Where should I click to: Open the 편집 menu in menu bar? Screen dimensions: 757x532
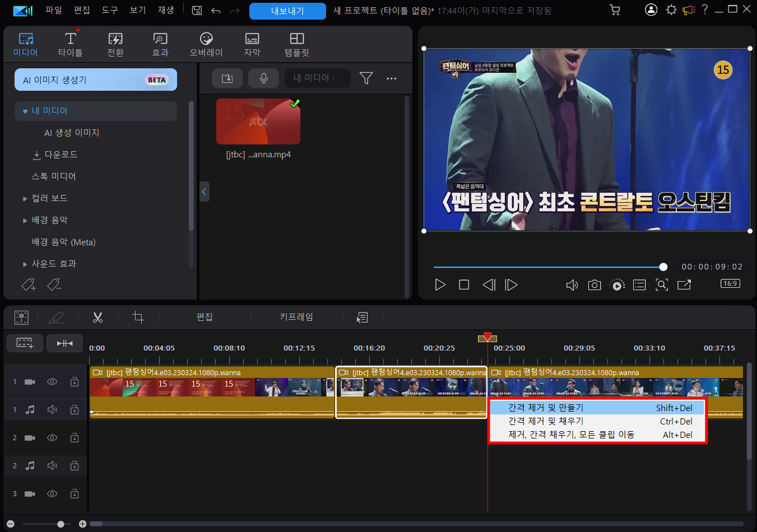(x=82, y=10)
